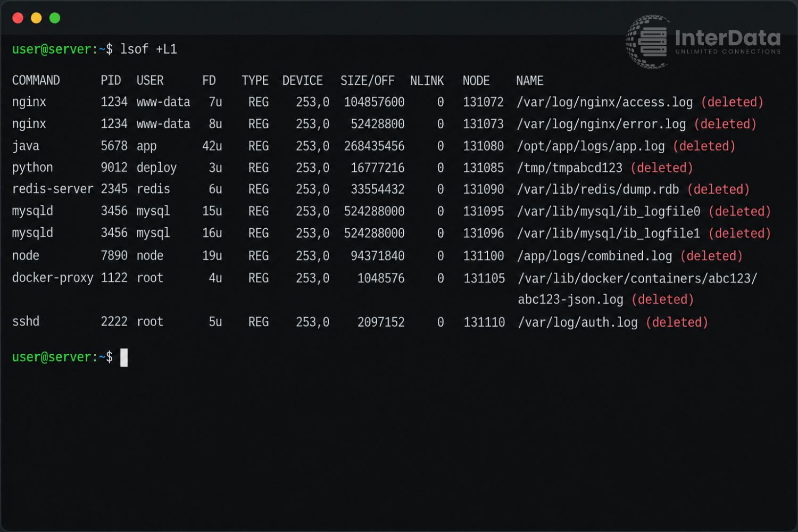
Task: Click the green maximize window button
Action: [x=55, y=18]
